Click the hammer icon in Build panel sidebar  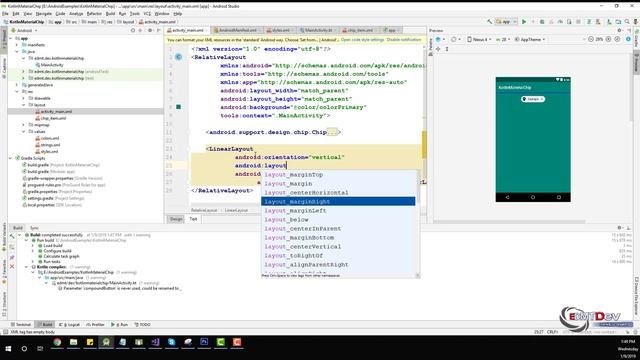click(x=12, y=236)
